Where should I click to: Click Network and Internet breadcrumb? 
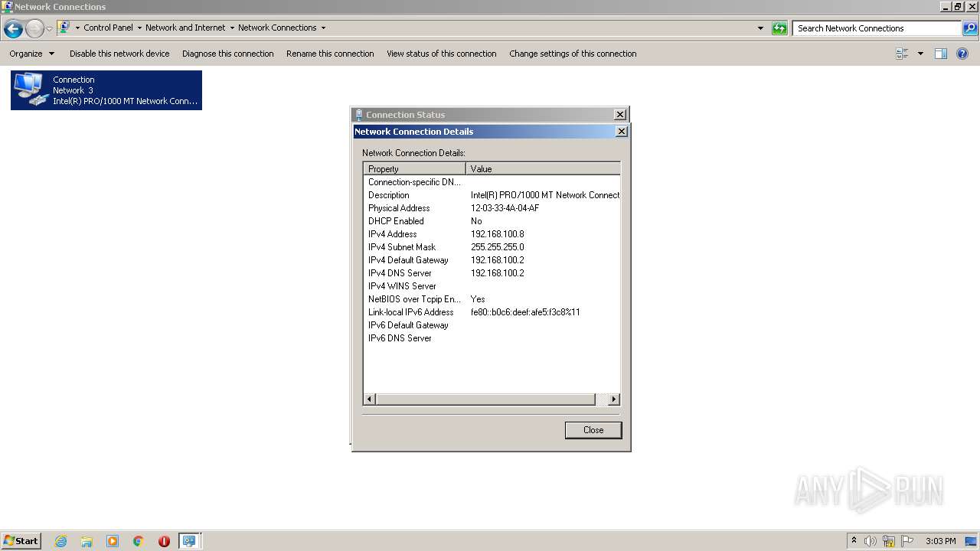point(185,28)
